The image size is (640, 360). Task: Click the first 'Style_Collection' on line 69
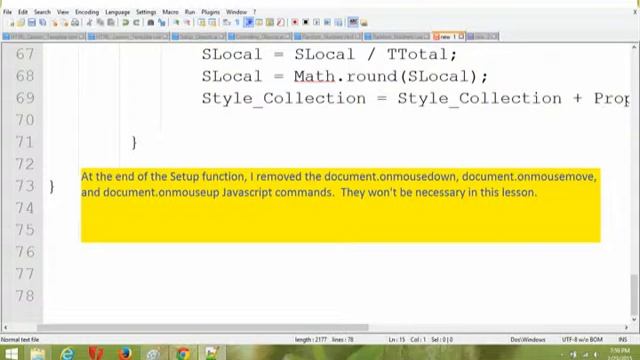(284, 99)
